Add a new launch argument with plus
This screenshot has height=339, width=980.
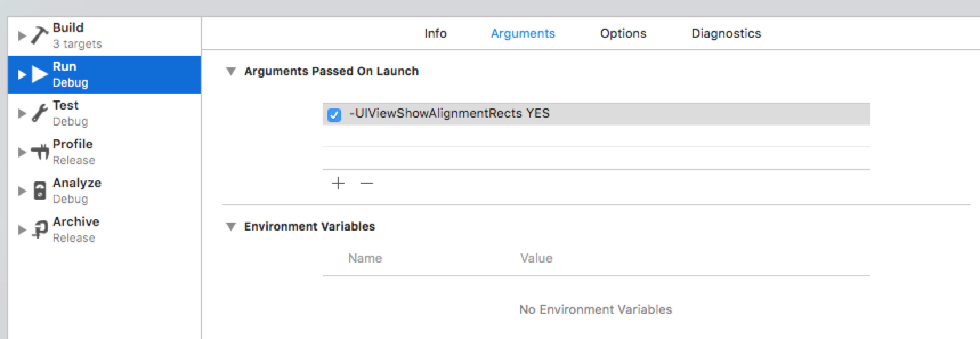tap(338, 183)
